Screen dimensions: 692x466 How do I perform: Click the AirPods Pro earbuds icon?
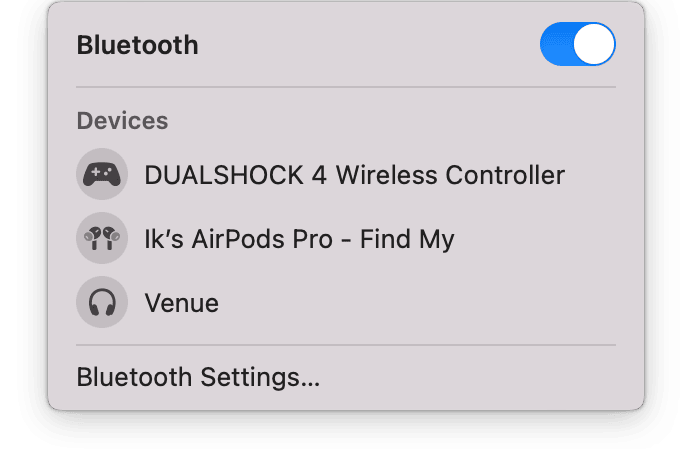point(102,238)
